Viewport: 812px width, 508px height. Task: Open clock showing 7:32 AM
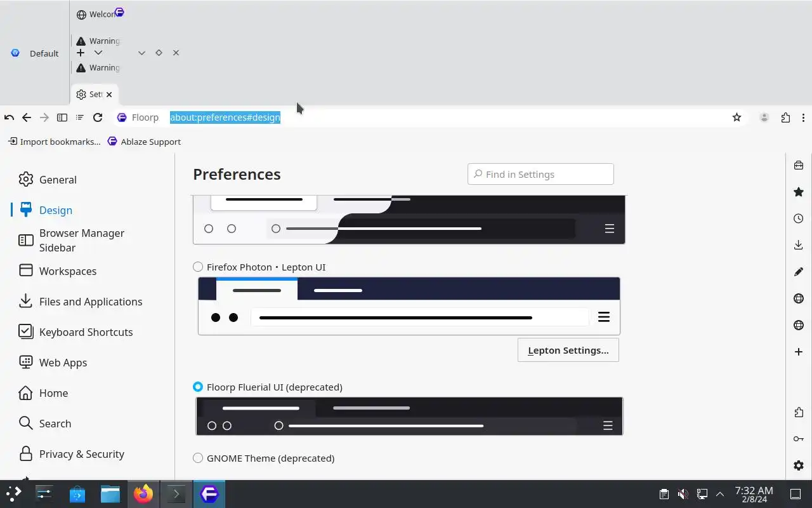tap(754, 494)
